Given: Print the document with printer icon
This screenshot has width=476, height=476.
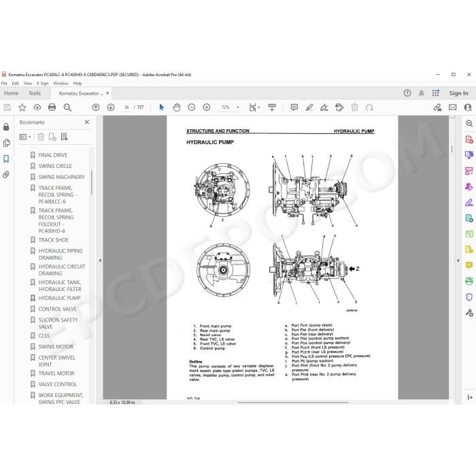Looking at the screenshot, I should 52,107.
